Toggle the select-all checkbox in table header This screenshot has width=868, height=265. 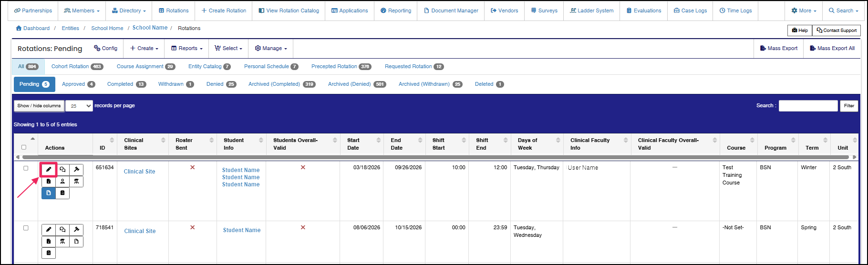[24, 147]
